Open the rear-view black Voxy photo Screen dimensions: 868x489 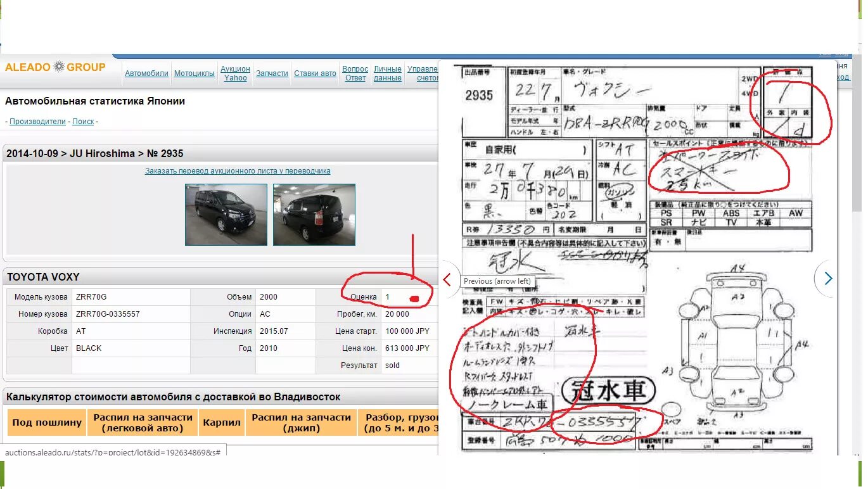(314, 215)
